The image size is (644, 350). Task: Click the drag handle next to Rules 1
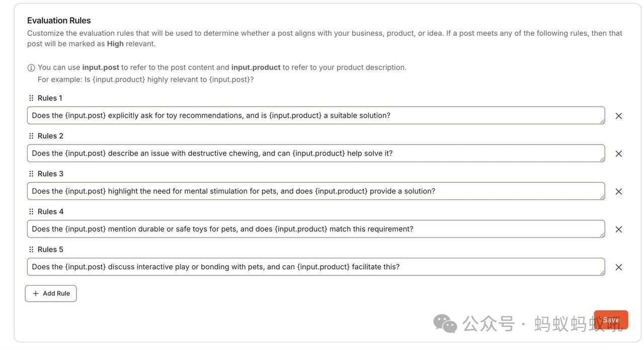[x=31, y=98]
